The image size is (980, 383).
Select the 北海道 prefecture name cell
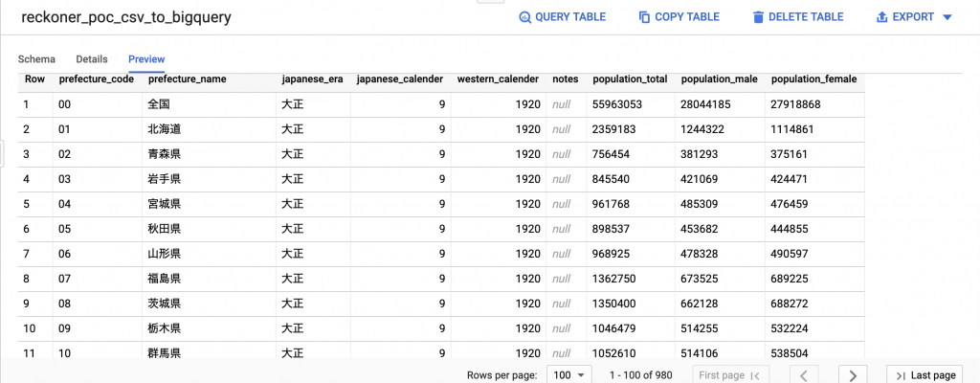click(165, 128)
